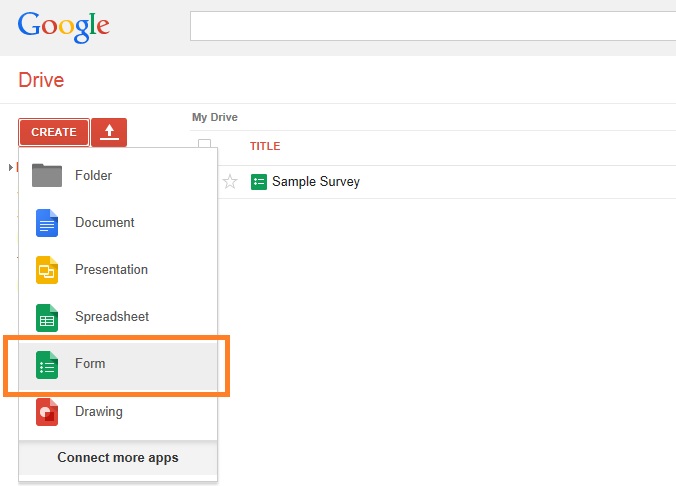Image resolution: width=676 pixels, height=486 pixels.
Task: Choose Spreadsheet from the create menu
Action: point(118,317)
